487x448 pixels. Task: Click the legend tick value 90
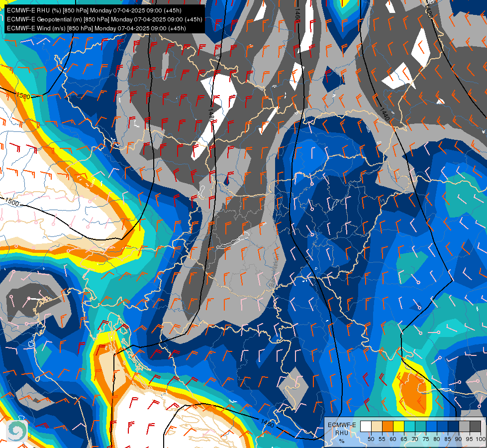click(459, 439)
